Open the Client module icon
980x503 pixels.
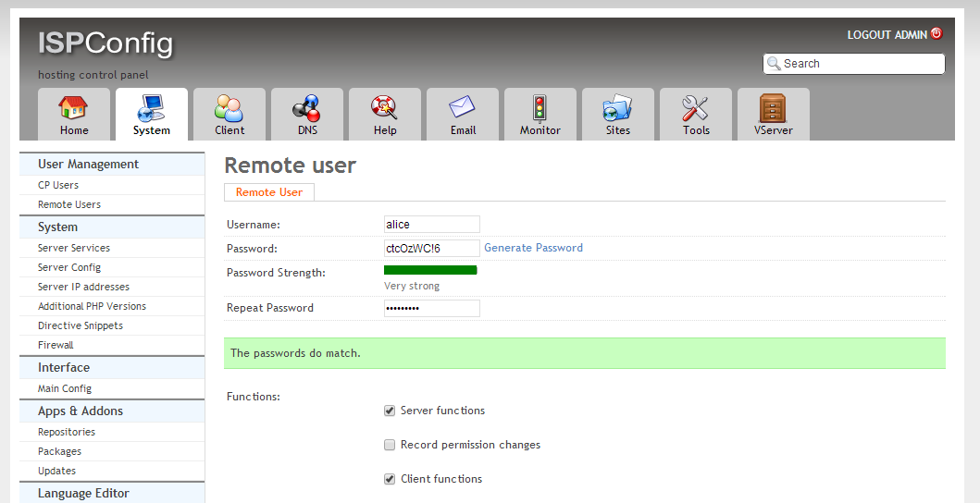[x=229, y=108]
